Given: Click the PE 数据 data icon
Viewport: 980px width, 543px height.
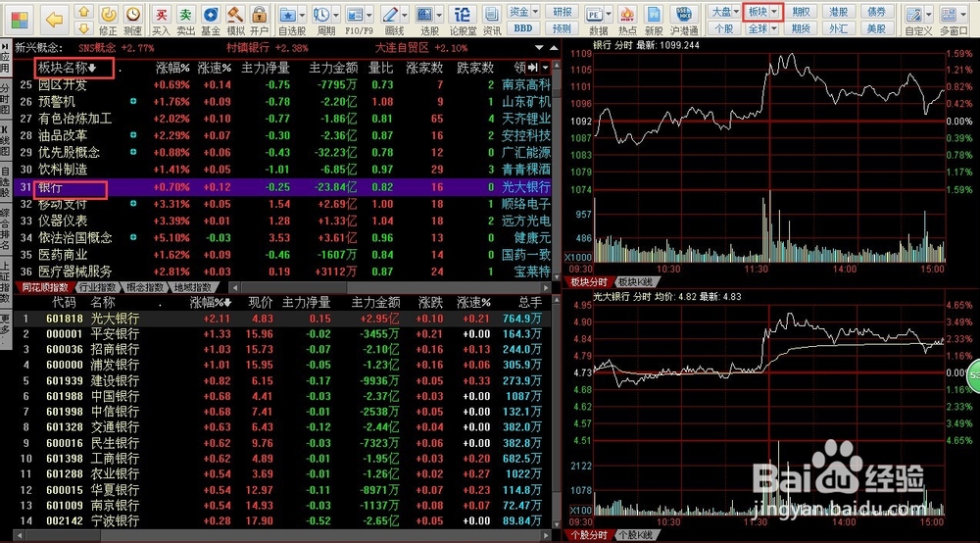Looking at the screenshot, I should (595, 14).
